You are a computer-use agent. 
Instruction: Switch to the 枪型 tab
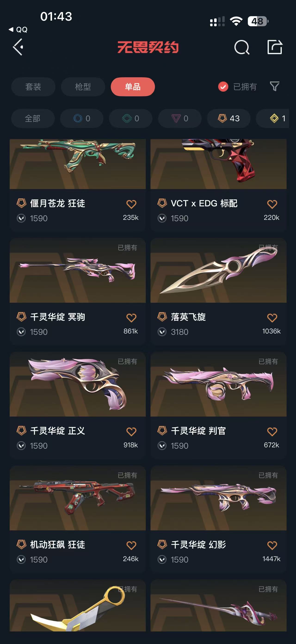83,87
